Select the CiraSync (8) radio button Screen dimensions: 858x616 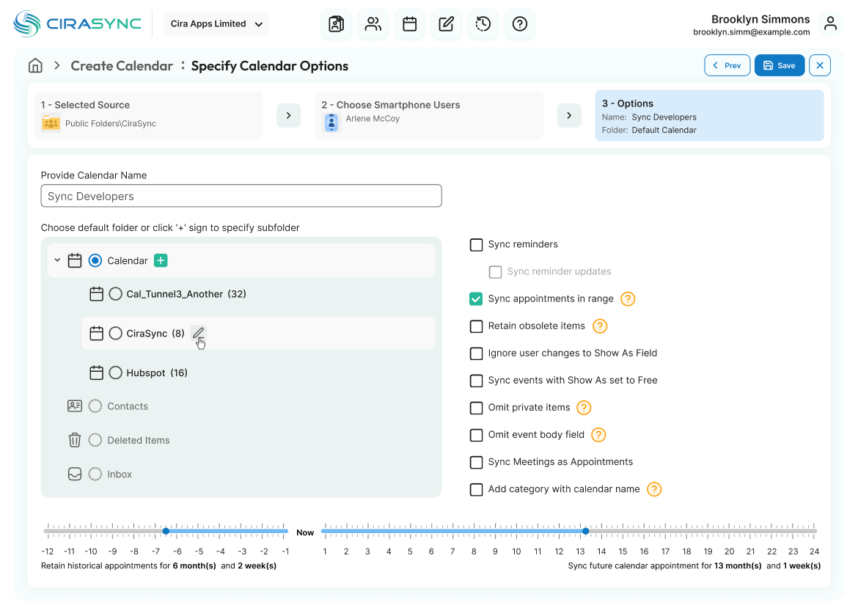coord(115,333)
